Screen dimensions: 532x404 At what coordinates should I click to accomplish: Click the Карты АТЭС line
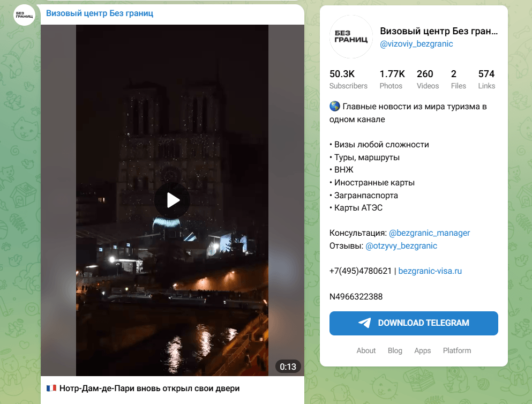(356, 207)
